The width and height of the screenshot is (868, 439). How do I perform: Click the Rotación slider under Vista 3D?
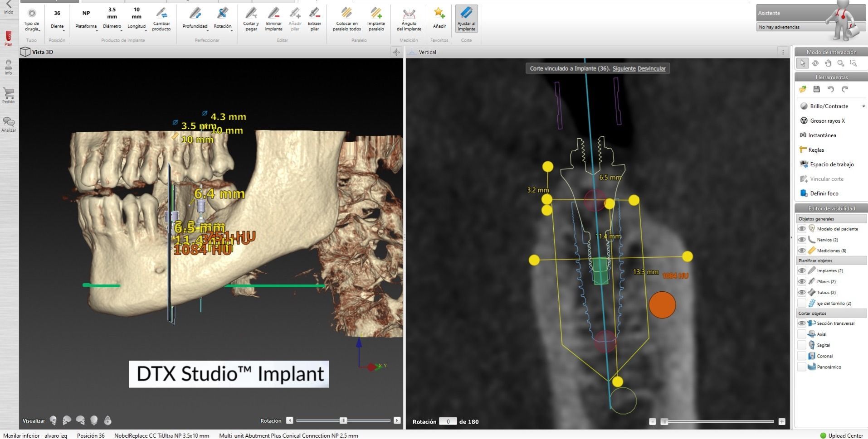point(343,420)
